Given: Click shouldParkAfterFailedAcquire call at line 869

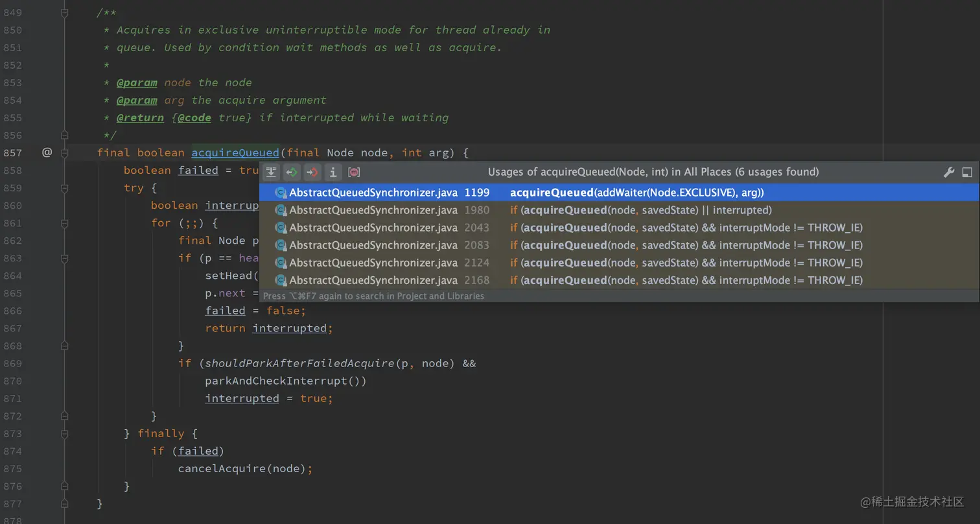Looking at the screenshot, I should click(x=299, y=363).
